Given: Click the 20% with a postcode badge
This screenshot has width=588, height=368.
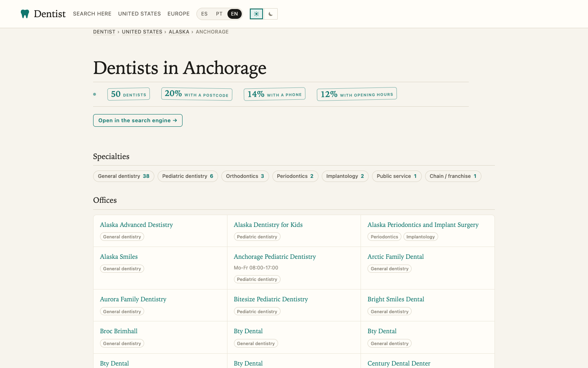Looking at the screenshot, I should pos(197,94).
